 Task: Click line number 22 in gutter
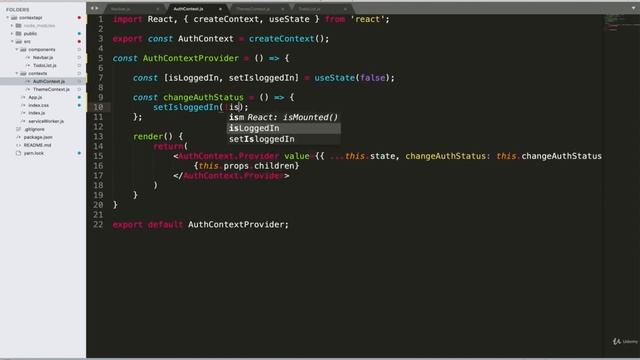pos(98,224)
